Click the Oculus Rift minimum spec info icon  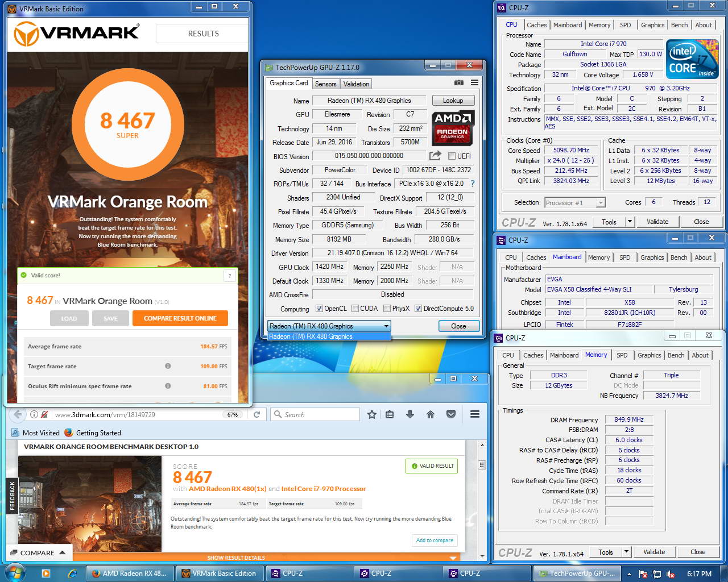click(x=168, y=386)
